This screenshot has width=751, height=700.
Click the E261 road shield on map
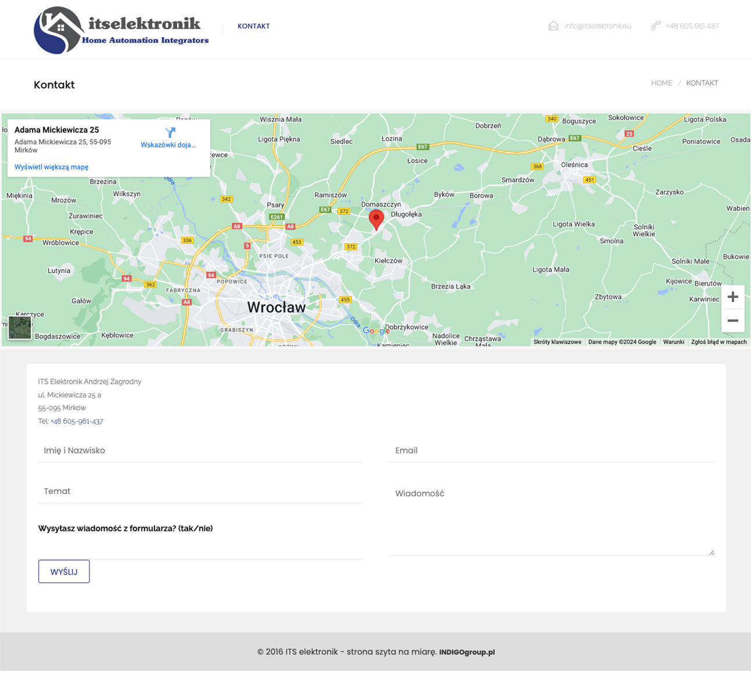[277, 217]
